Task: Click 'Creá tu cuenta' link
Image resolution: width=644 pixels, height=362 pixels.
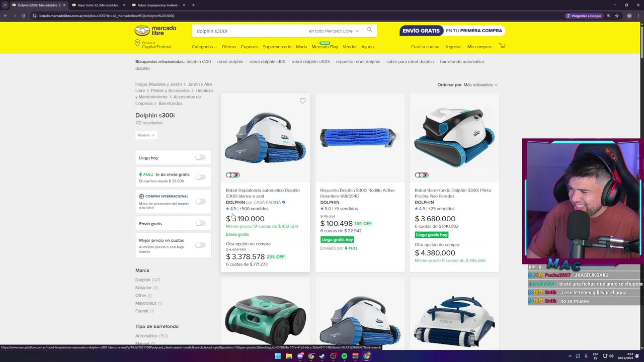Action: (425, 47)
